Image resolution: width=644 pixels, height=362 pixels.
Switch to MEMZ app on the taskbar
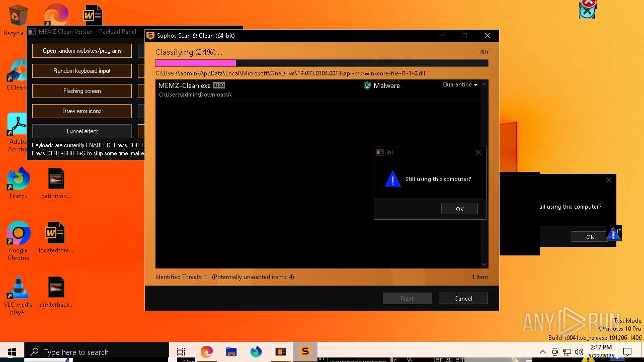[x=280, y=352]
